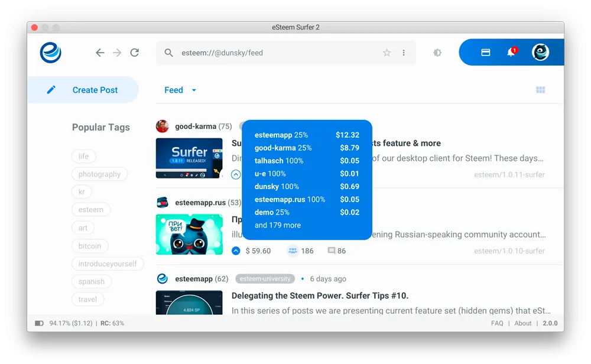
Task: Expand the Feed dropdown arrow
Action: coord(194,90)
